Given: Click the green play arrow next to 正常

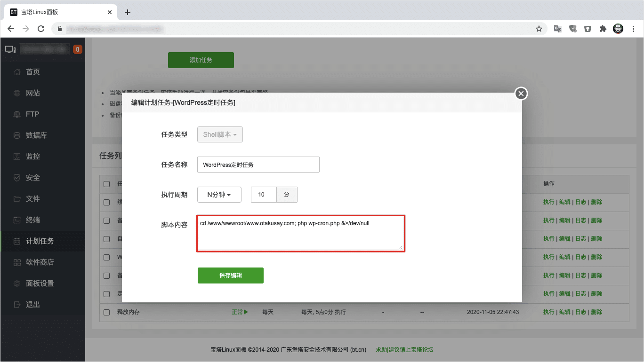Looking at the screenshot, I should (x=246, y=312).
